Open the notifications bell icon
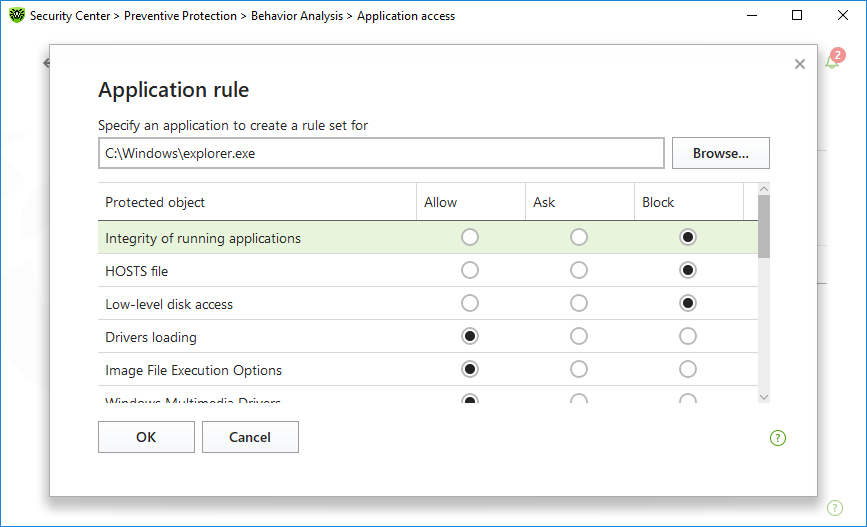Screen dimensions: 867x527 832,61
